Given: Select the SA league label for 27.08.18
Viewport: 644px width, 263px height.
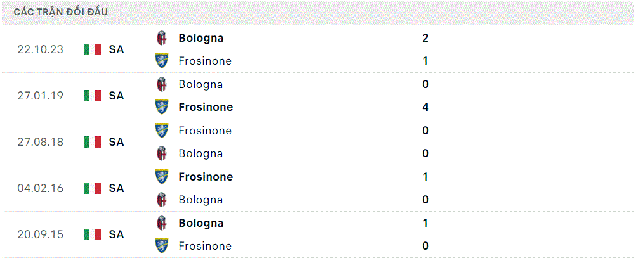Looking at the screenshot, I should click(116, 142).
